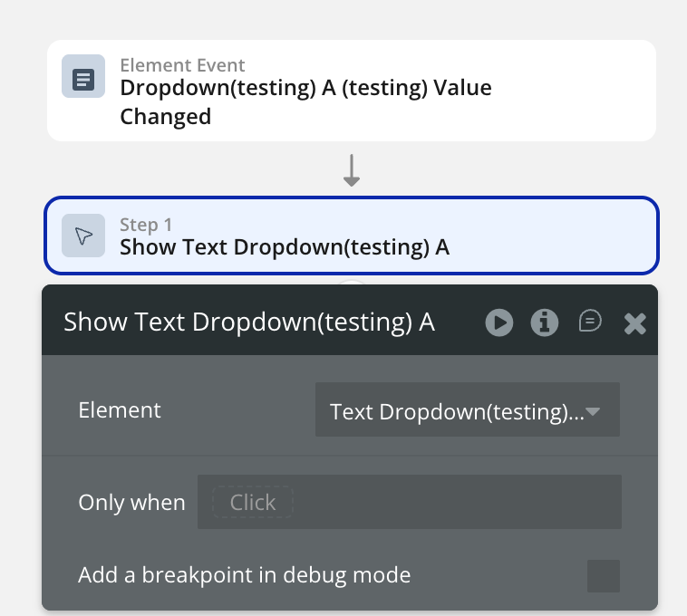Click the caret arrow of the Element dropdown
The width and height of the screenshot is (687, 616).
click(594, 411)
